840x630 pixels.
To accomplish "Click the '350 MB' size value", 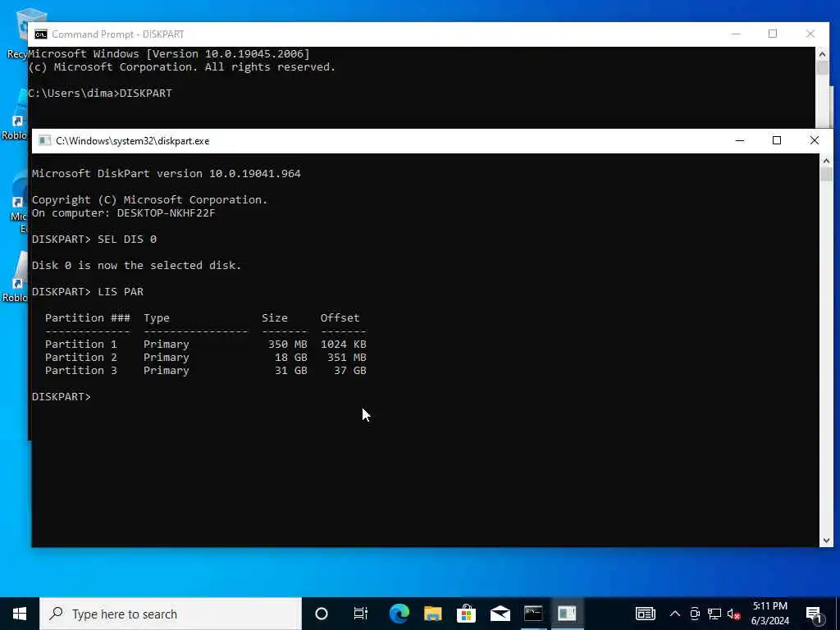I will pos(288,345).
